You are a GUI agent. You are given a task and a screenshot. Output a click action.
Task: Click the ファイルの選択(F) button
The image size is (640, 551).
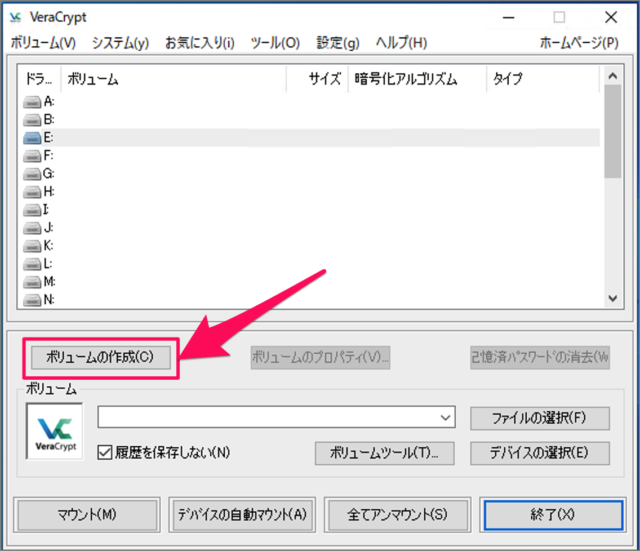pyautogui.click(x=540, y=417)
